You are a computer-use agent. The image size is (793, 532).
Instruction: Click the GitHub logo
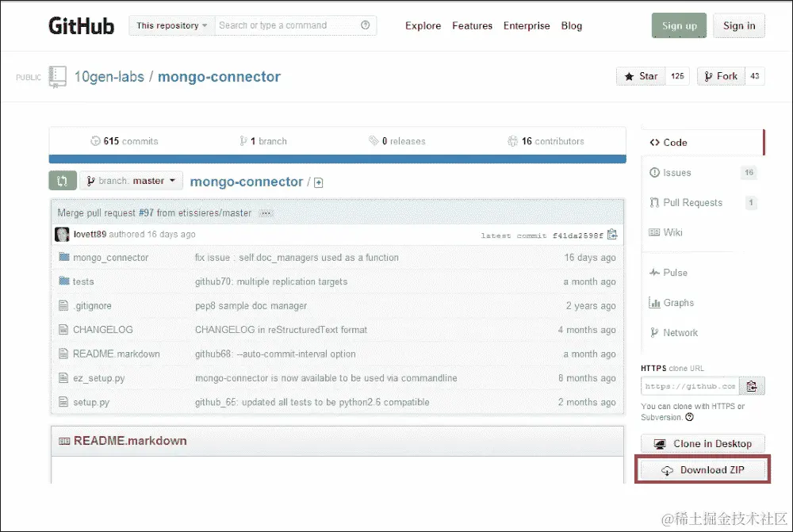pos(82,26)
